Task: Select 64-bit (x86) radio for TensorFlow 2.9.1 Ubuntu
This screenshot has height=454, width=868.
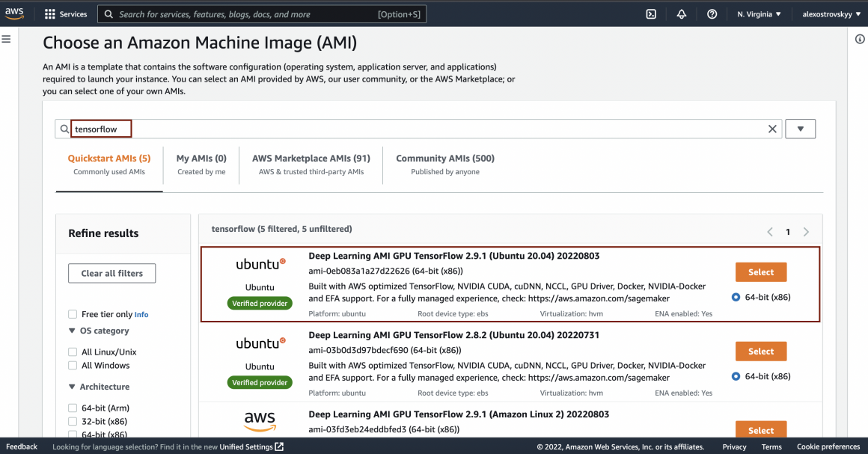Action: click(736, 297)
